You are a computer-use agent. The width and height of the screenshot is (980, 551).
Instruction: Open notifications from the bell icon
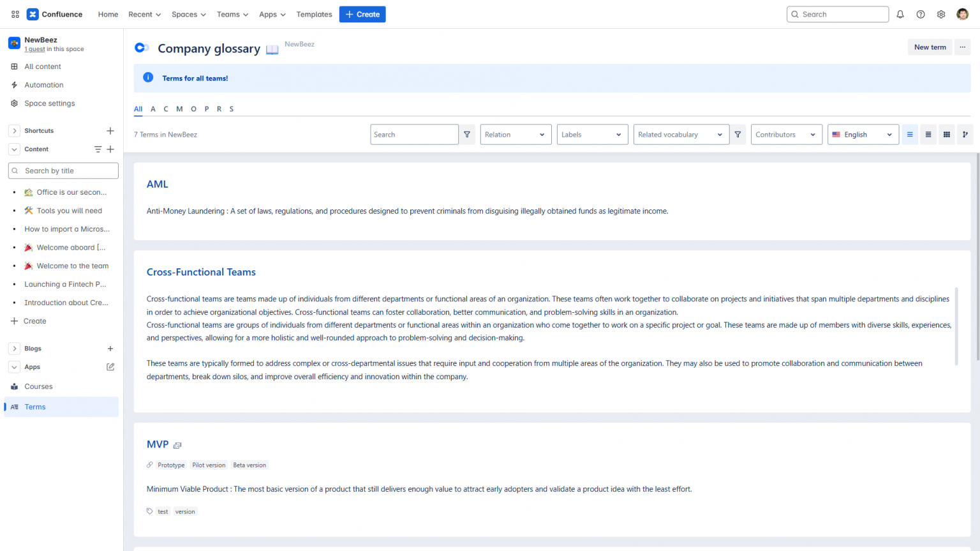pyautogui.click(x=900, y=13)
